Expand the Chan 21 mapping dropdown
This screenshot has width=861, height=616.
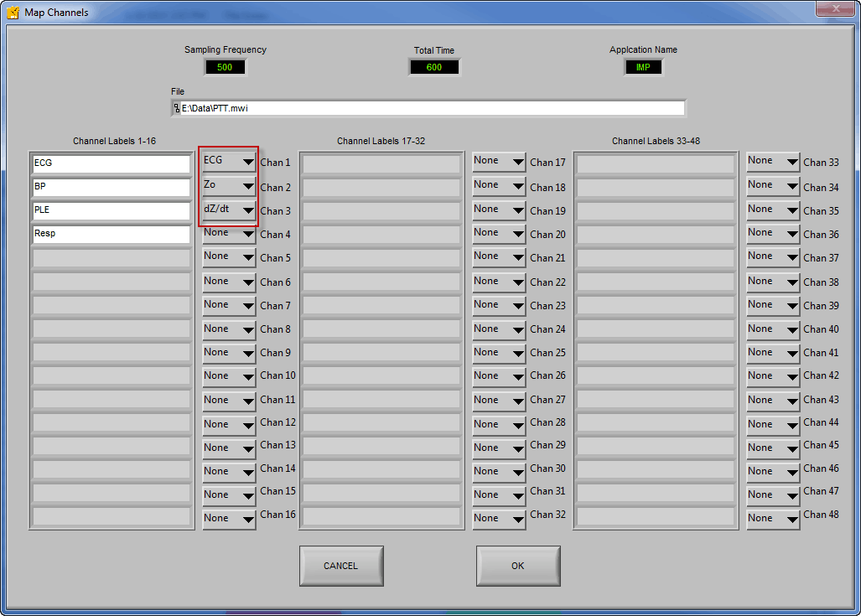coord(499,257)
